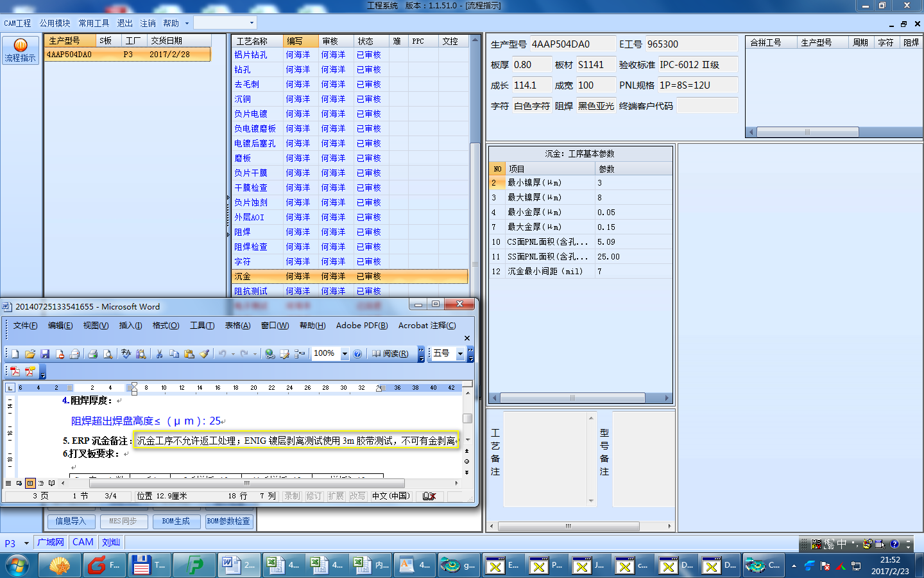The image size is (924, 578).
Task: Toggle 修订 track changes in status bar
Action: pos(314,496)
